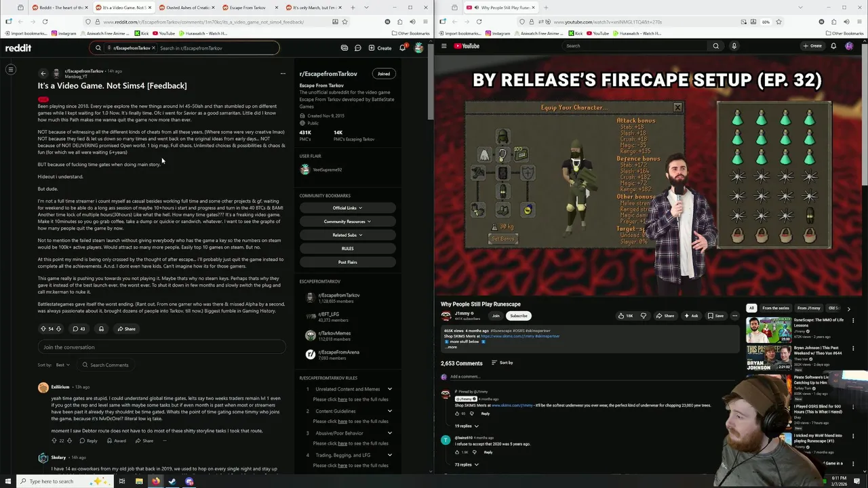Close the Equip Your Character panel in video
This screenshot has width=868, height=488.
677,108
